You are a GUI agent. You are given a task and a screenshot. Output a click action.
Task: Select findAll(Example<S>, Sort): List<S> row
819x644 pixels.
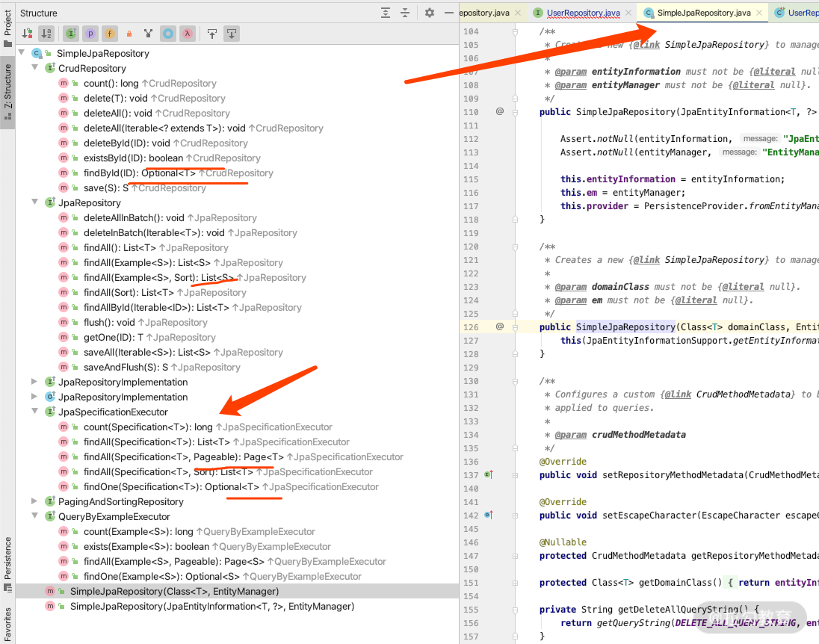(237, 277)
